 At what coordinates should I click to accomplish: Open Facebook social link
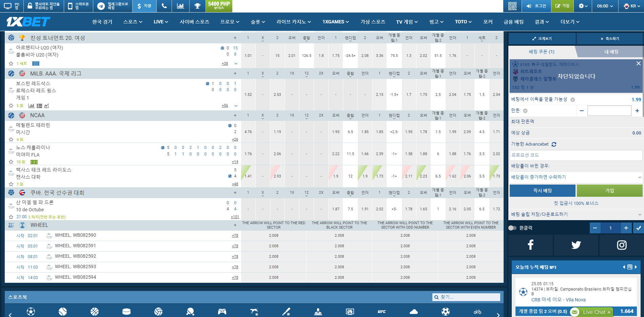click(x=531, y=245)
